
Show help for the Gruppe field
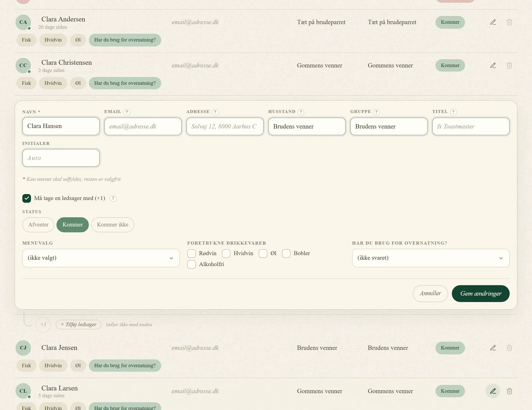(376, 112)
